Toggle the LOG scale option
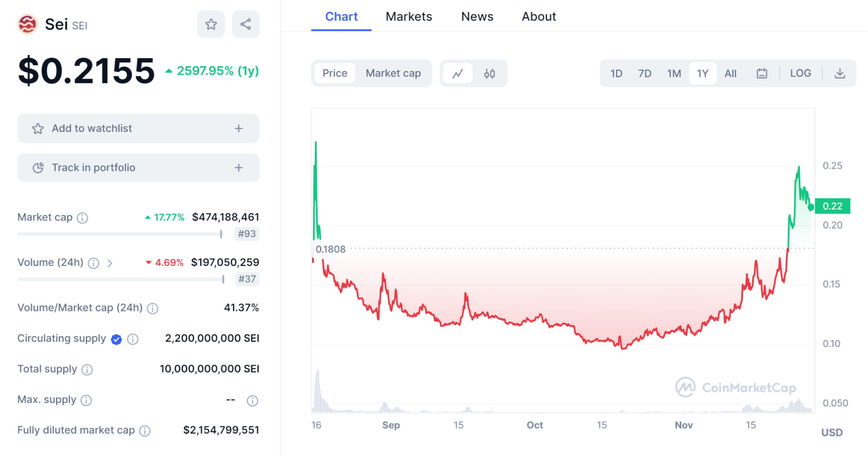This screenshot has width=868, height=456. point(800,73)
